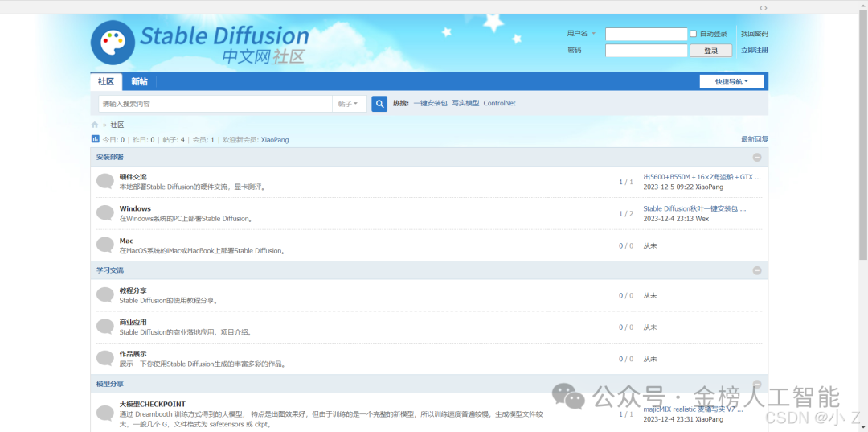Focus the 请输入搜索内容 search box
The height and width of the screenshot is (432, 868).
215,104
